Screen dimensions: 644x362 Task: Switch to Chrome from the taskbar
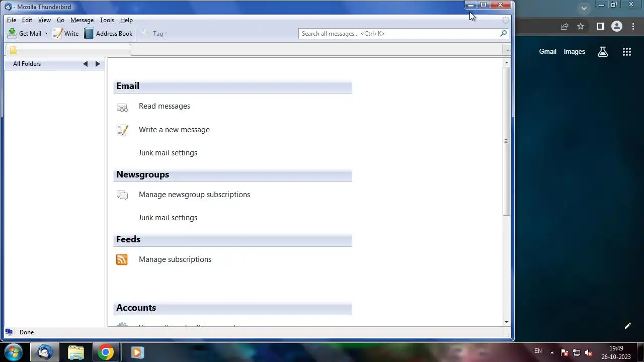click(x=106, y=352)
